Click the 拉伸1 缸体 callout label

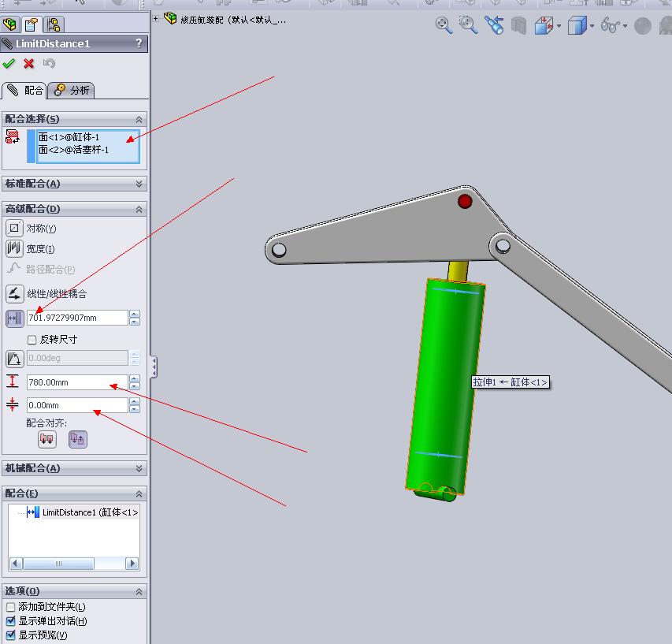coord(510,382)
